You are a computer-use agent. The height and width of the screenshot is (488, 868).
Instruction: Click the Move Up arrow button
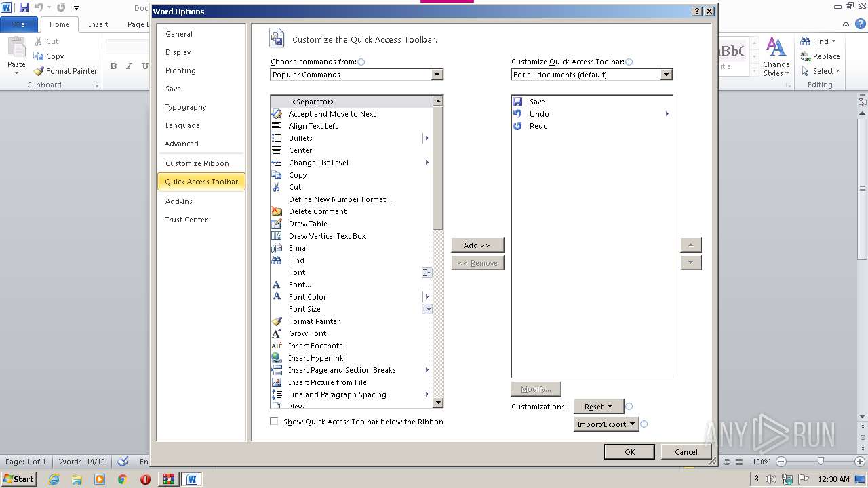click(690, 245)
